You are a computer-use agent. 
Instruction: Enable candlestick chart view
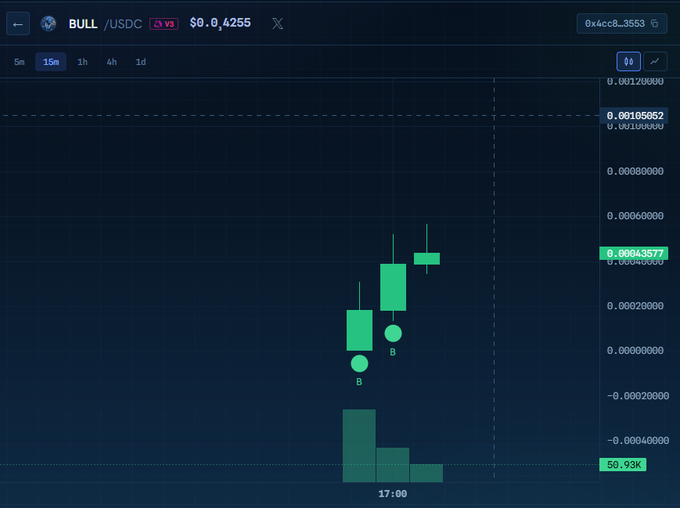point(628,62)
